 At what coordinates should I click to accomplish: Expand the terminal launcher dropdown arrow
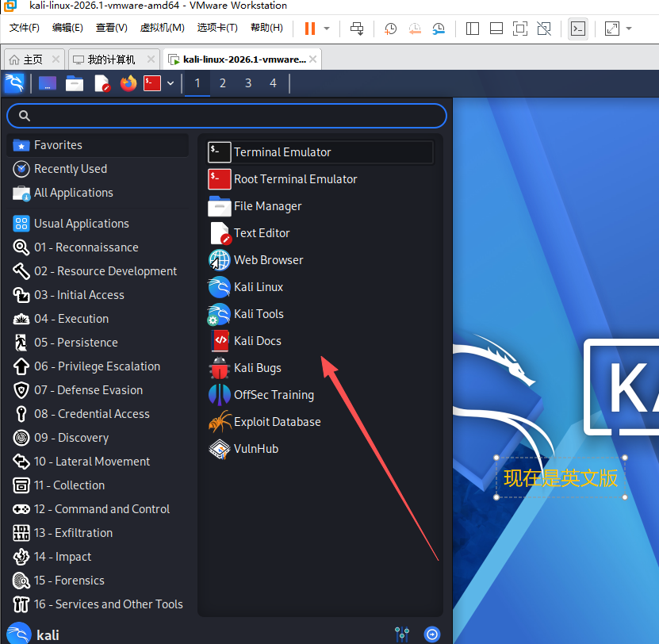pos(170,83)
